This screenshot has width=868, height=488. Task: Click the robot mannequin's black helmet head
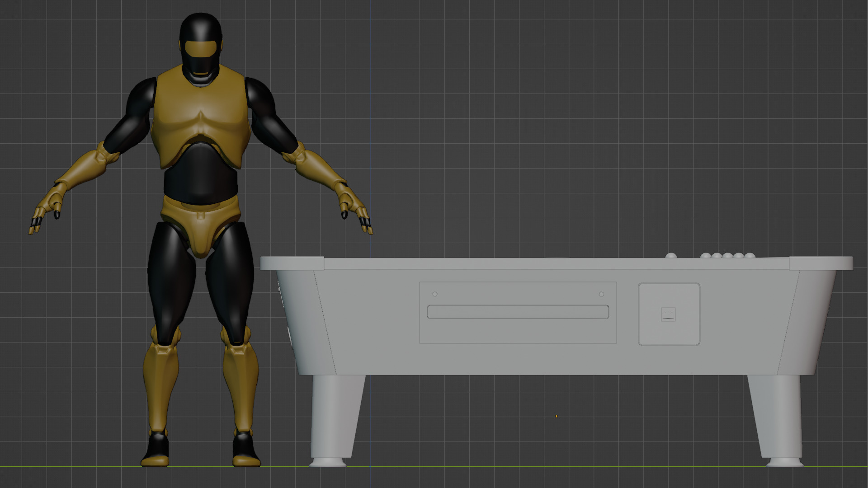click(200, 27)
